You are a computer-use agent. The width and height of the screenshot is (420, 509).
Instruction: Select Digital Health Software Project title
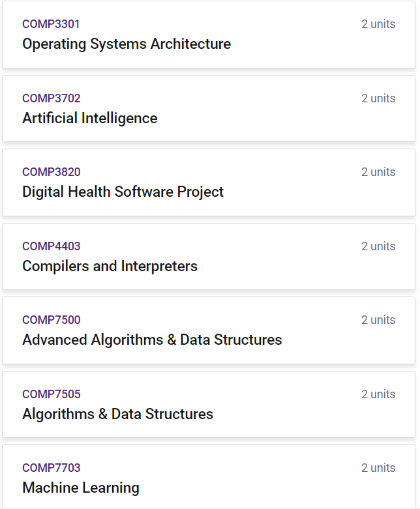[x=123, y=192]
